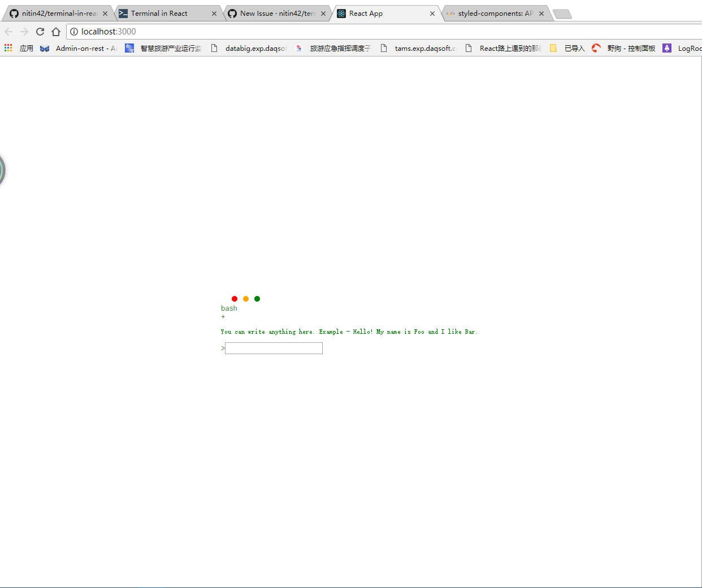702x588 pixels.
Task: Open the 旅游应急指挥调度 bookmark
Action: (333, 49)
